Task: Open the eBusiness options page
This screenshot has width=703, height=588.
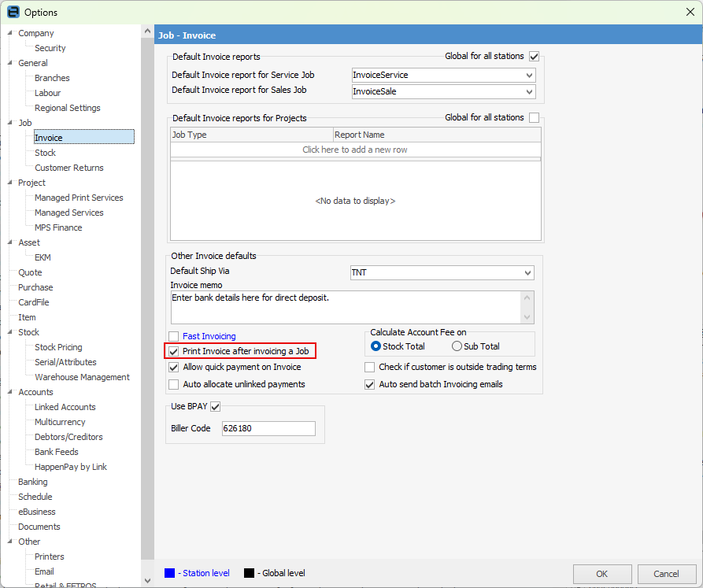Action: point(37,512)
